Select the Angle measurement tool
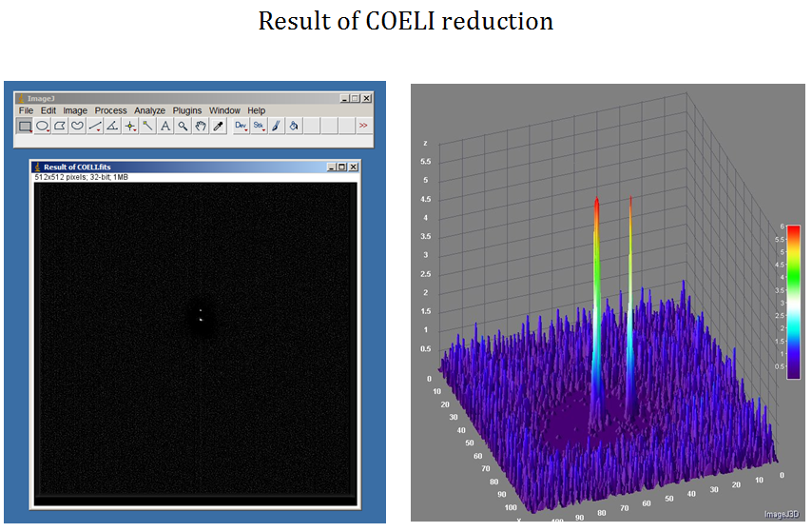This screenshot has height=532, width=812. (x=112, y=126)
